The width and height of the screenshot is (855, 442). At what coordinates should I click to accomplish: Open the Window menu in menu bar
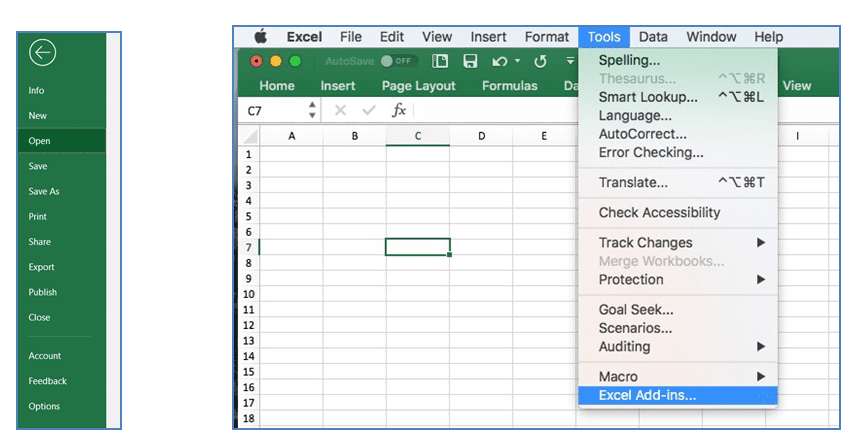[x=711, y=37]
